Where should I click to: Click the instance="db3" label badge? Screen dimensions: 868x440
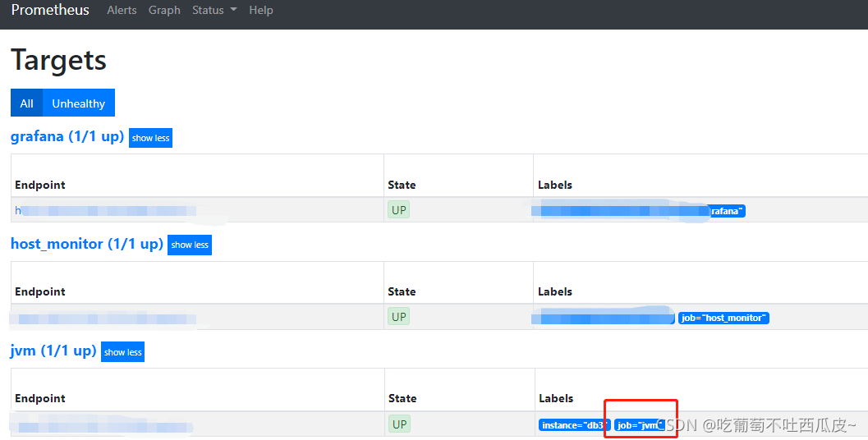pos(575,425)
